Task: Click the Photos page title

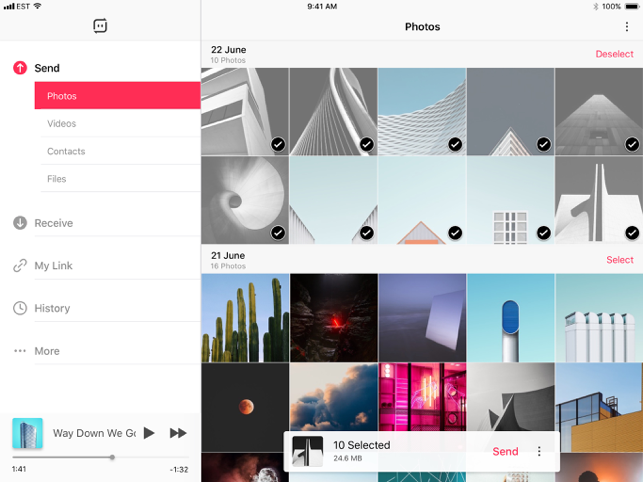Action: (x=422, y=27)
